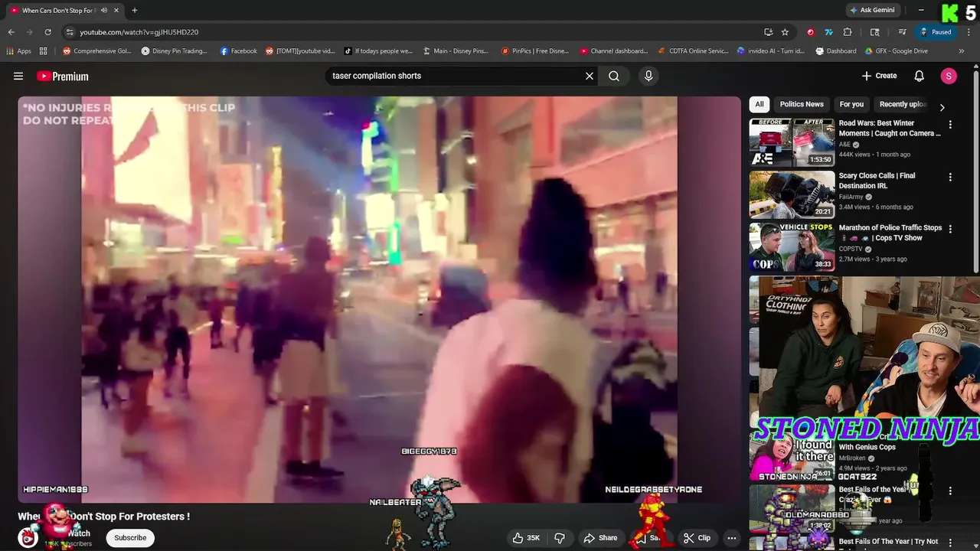The image size is (980, 551).
Task: Open Facebook bookmark
Action: pyautogui.click(x=239, y=51)
